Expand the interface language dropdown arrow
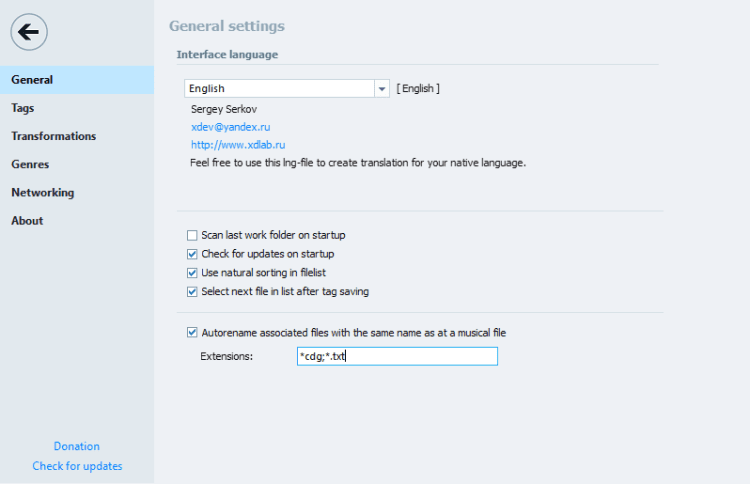750x484 pixels. coord(382,89)
